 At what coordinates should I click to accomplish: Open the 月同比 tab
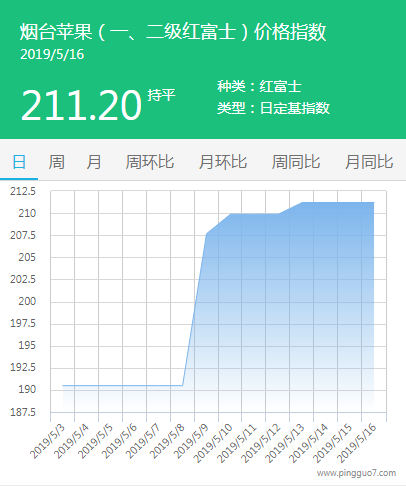point(369,162)
